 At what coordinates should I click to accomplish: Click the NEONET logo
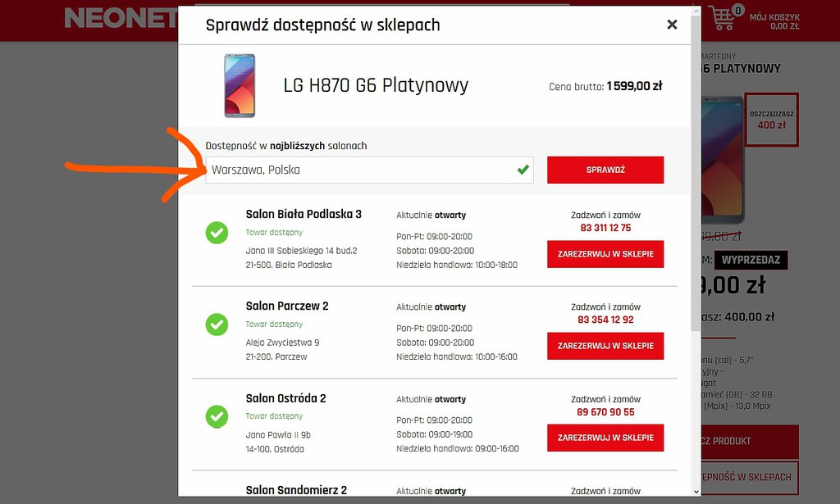click(x=121, y=18)
